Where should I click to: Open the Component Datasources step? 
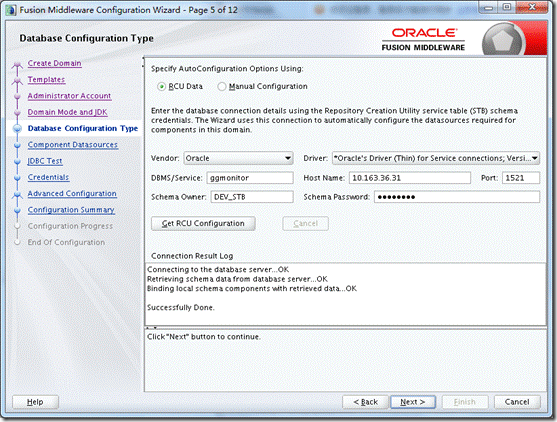(73, 145)
